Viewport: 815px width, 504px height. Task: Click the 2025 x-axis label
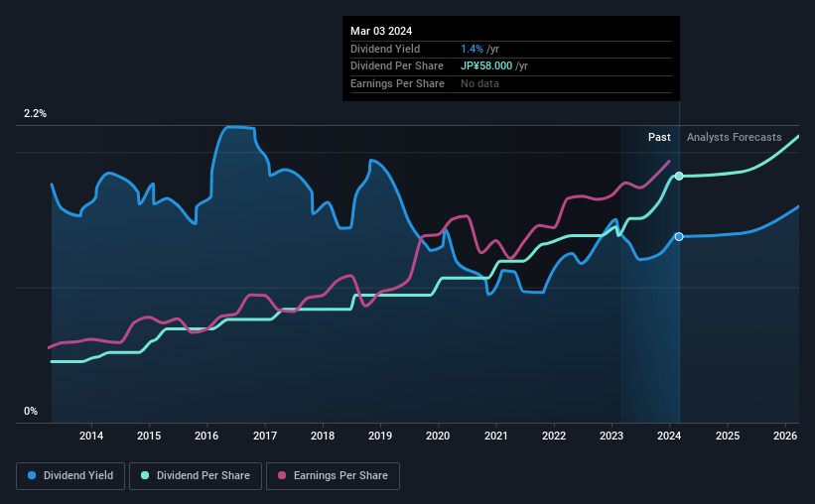728,436
